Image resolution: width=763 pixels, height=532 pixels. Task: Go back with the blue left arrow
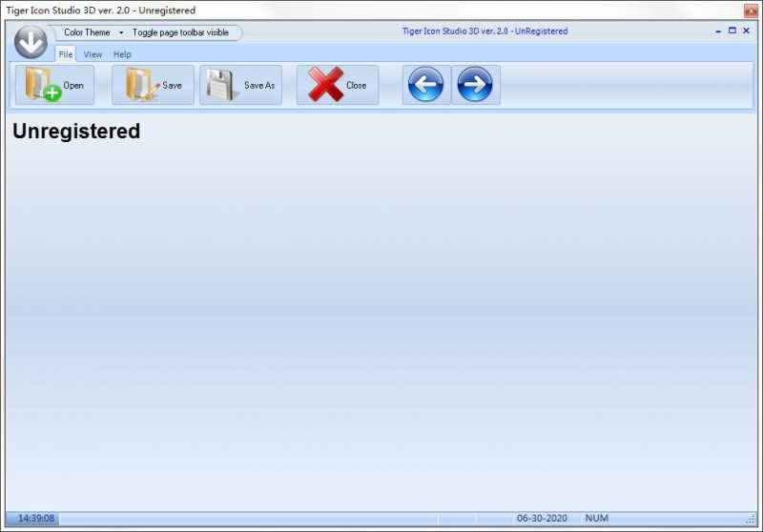coord(425,85)
